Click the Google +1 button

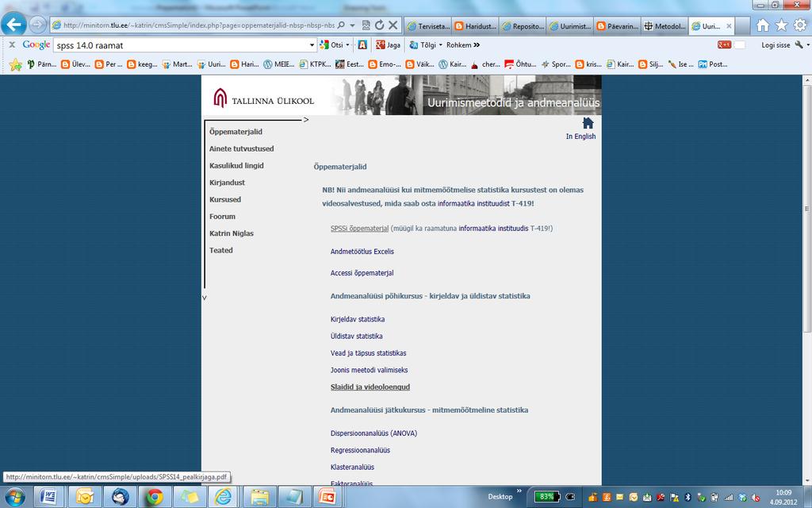724,45
